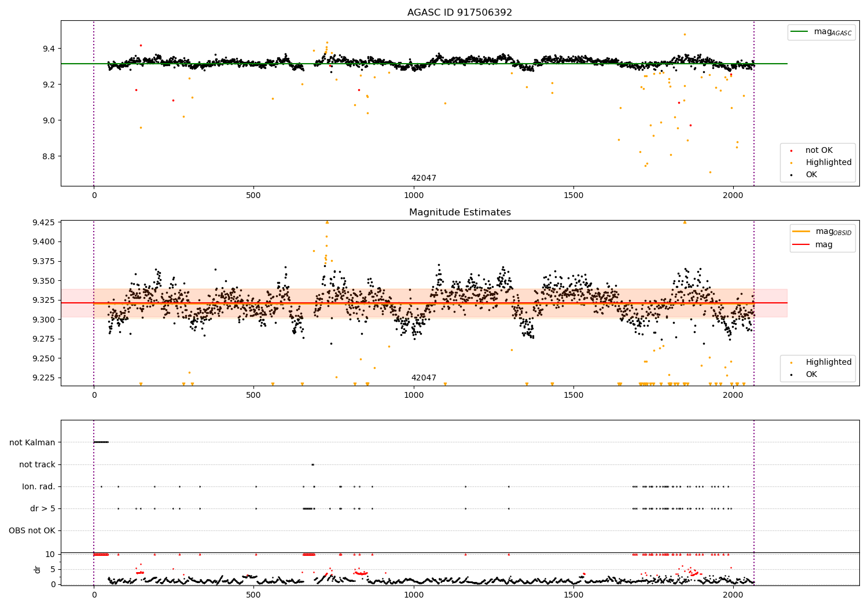Click the 8.8 y-axis tick label
Viewport: 868px width, 608px height.
pyautogui.click(x=49, y=157)
